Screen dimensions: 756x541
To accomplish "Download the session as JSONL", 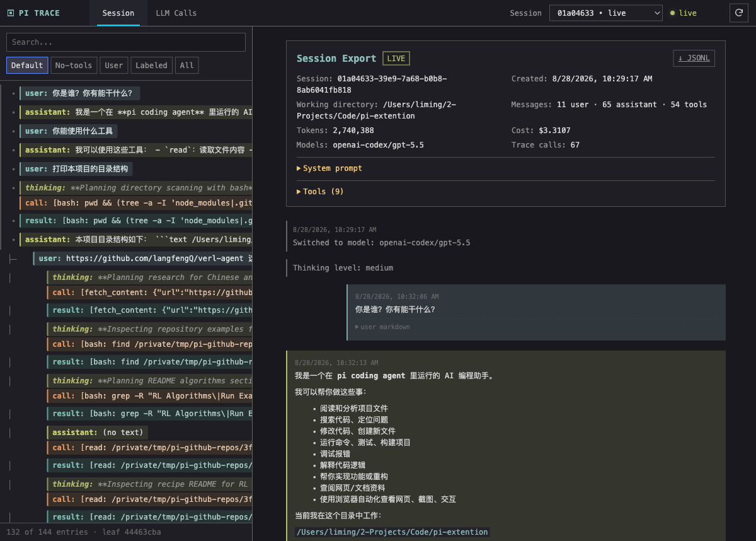I will coord(694,58).
